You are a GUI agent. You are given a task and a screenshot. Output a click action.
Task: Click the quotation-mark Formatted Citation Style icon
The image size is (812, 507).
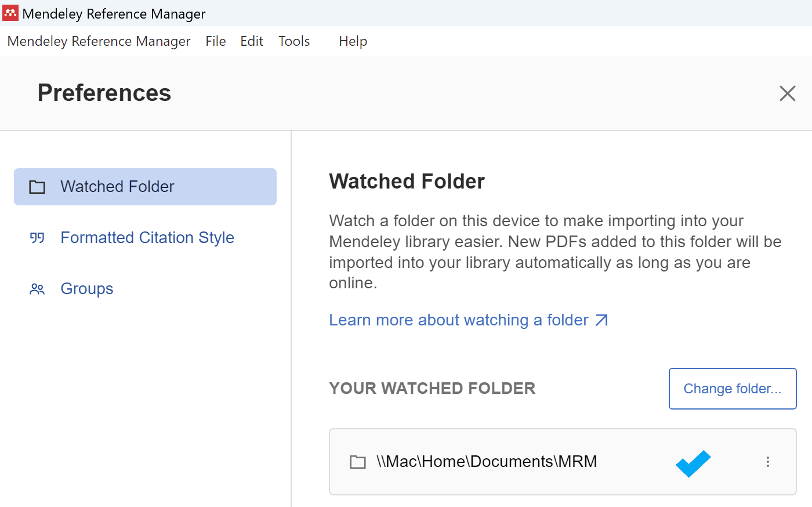click(x=37, y=238)
